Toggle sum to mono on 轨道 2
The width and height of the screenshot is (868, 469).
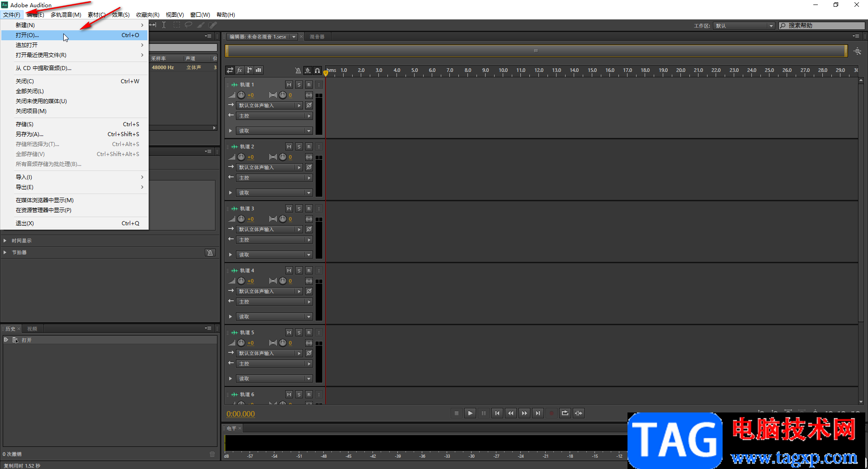(x=309, y=157)
